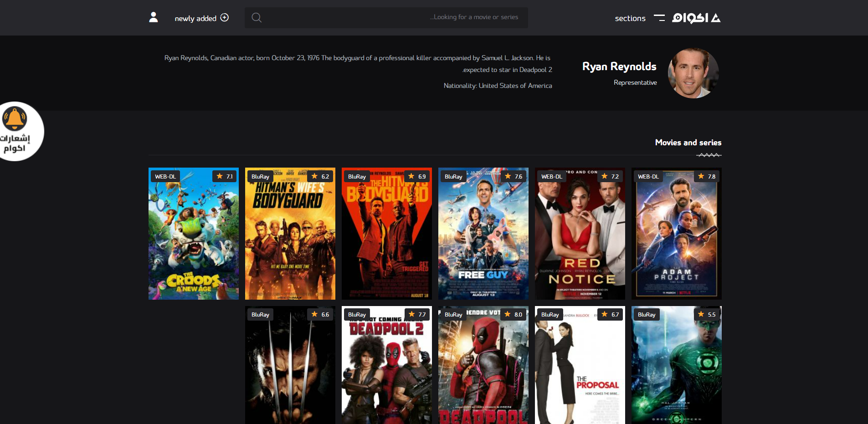Click the 6.6 star rating badge
The image size is (868, 424).
(x=320, y=314)
